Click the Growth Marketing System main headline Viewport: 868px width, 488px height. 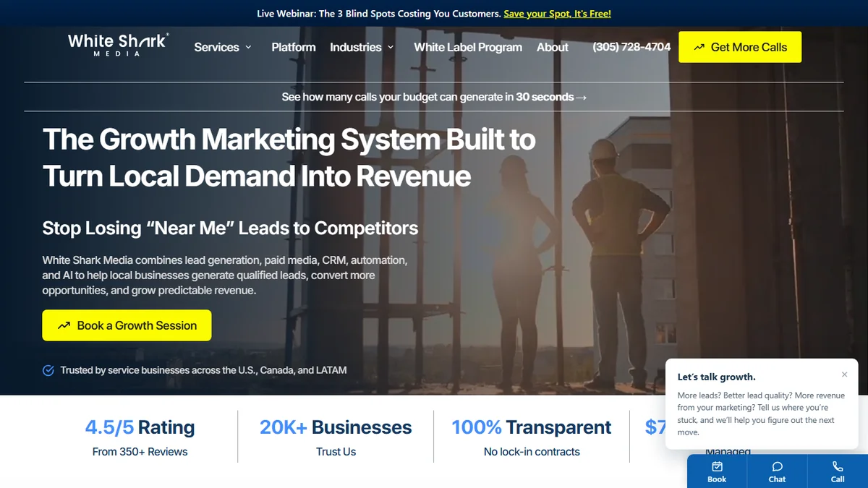[289, 158]
